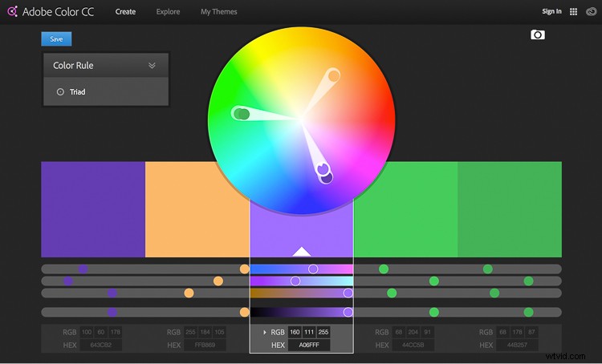Image resolution: width=602 pixels, height=364 pixels.
Task: Click the brightness slider knob of the active color
Action: (348, 312)
